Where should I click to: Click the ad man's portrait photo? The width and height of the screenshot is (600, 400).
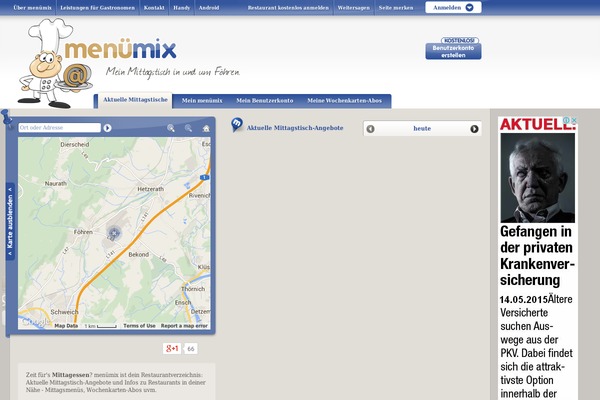[537, 178]
